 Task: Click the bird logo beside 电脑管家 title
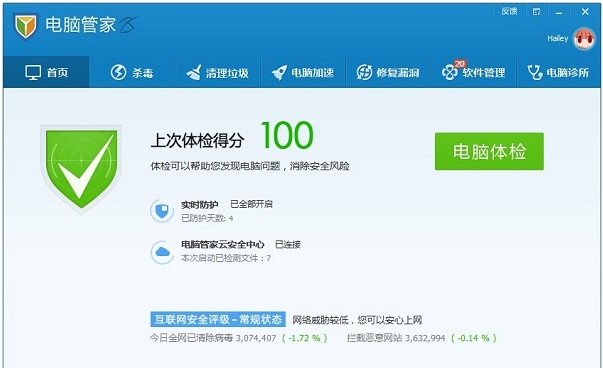[x=127, y=26]
